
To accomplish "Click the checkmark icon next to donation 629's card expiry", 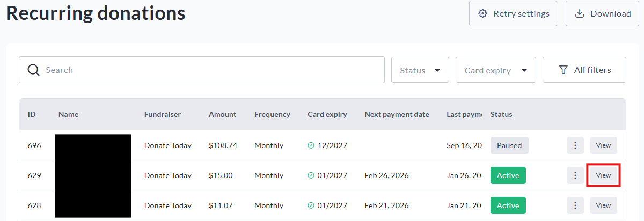I will (311, 175).
